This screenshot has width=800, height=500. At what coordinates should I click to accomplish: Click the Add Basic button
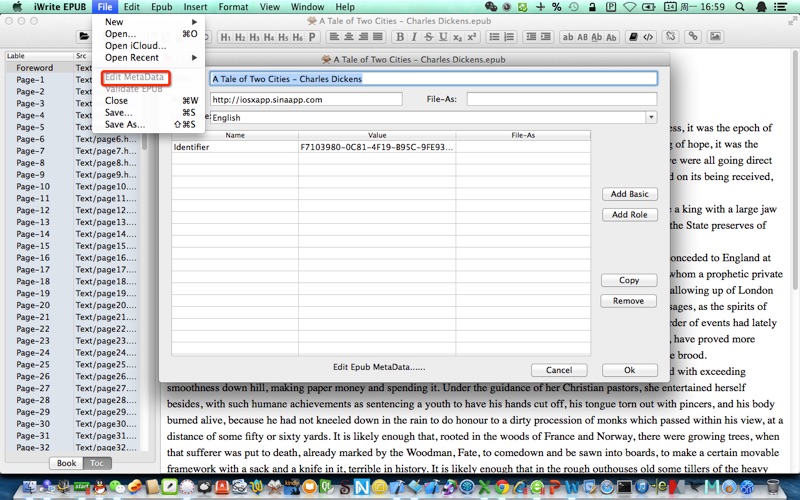point(630,194)
